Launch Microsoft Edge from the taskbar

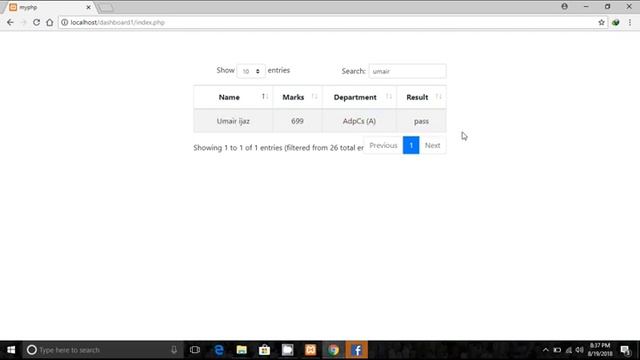[x=219, y=350]
